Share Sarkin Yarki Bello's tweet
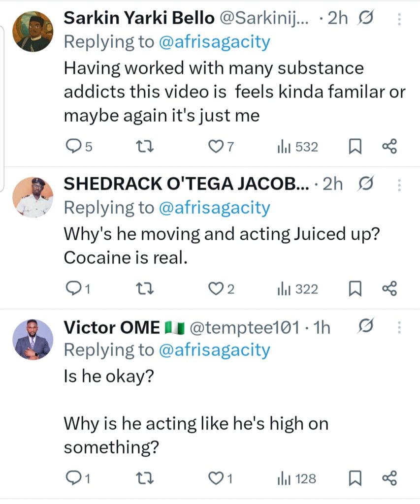 pyautogui.click(x=389, y=146)
